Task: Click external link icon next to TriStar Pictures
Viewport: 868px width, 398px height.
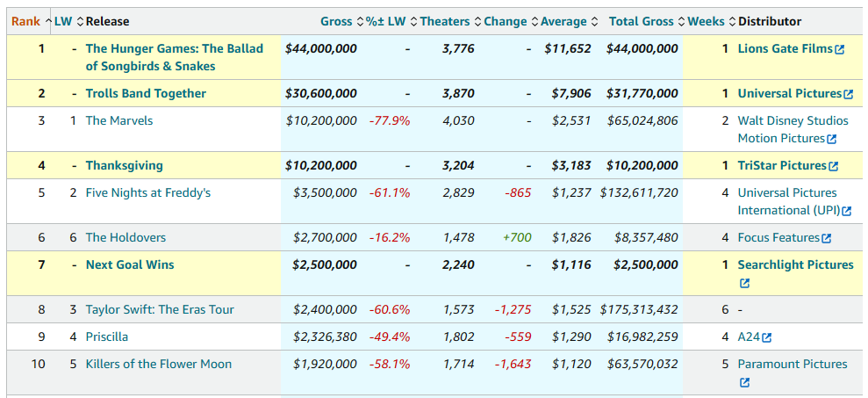Action: click(833, 166)
